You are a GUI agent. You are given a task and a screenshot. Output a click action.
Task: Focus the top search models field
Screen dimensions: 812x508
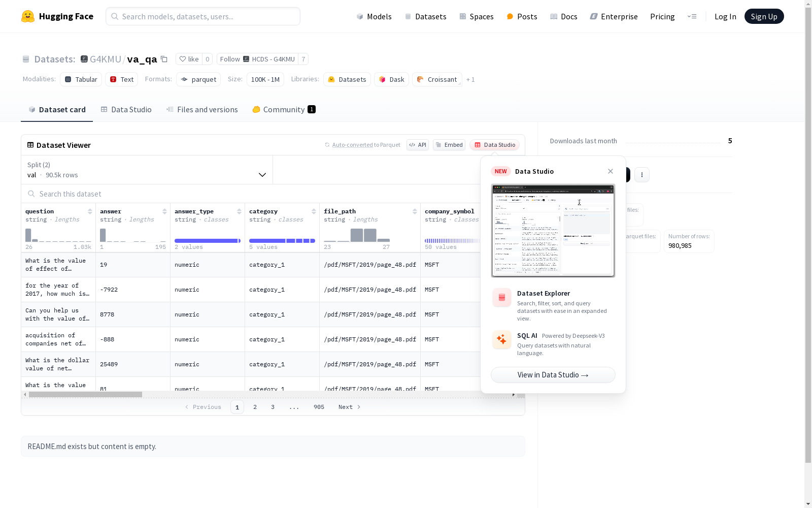[x=203, y=16]
